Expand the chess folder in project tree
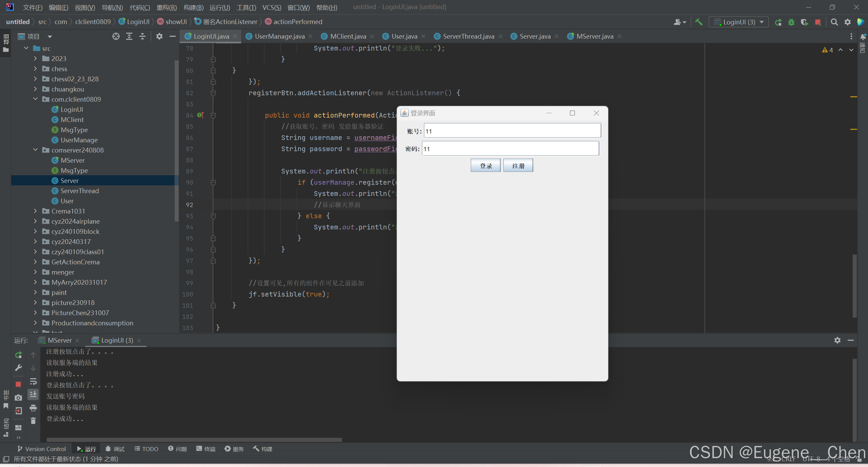This screenshot has width=868, height=467. pos(35,69)
